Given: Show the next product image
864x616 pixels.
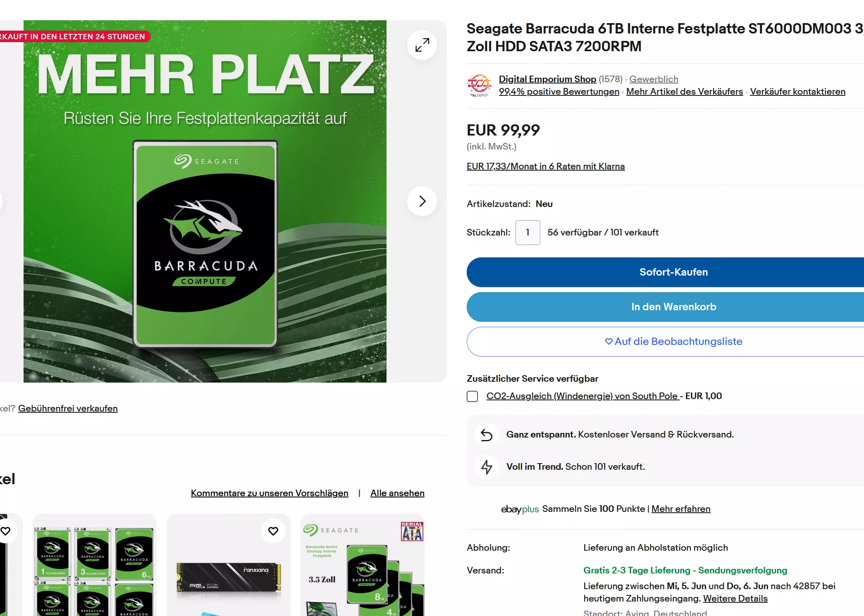Looking at the screenshot, I should pyautogui.click(x=422, y=201).
